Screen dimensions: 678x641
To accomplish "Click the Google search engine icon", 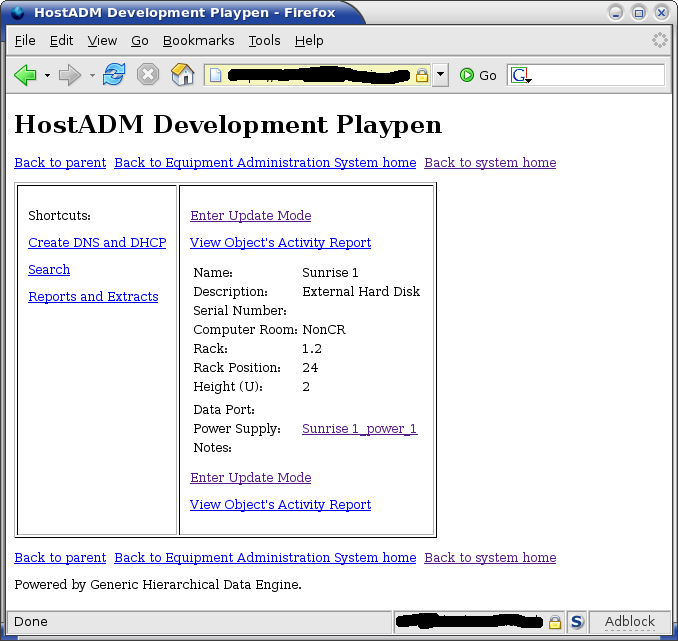I will point(520,76).
